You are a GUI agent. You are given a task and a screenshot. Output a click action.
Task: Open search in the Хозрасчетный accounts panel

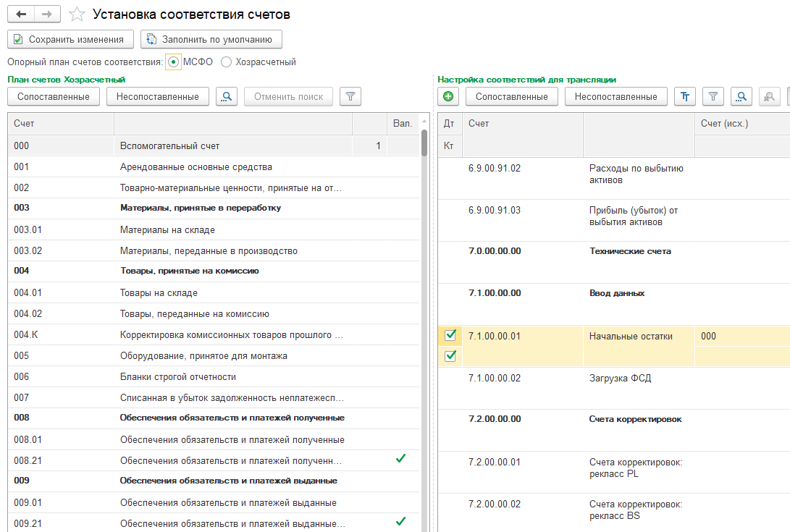[x=227, y=96]
